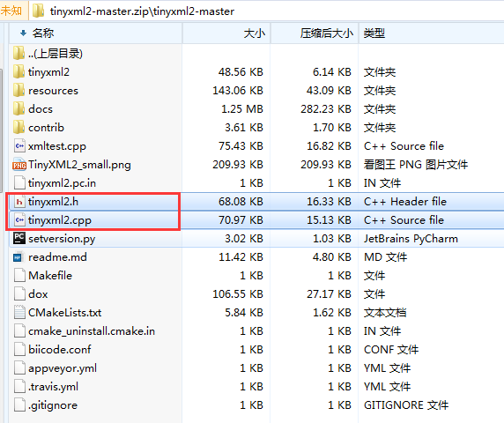Click the 209.93 KB size of TinyXML2_small.png

pyautogui.click(x=238, y=165)
